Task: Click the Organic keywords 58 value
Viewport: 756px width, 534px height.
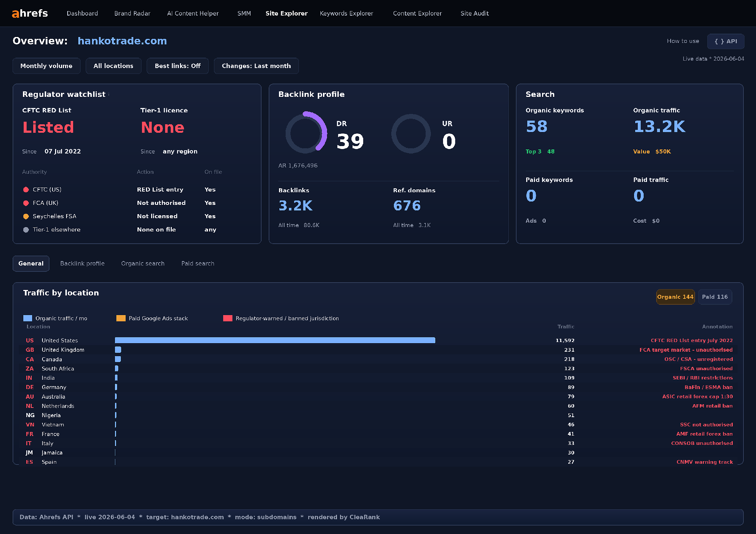Action: tap(537, 126)
